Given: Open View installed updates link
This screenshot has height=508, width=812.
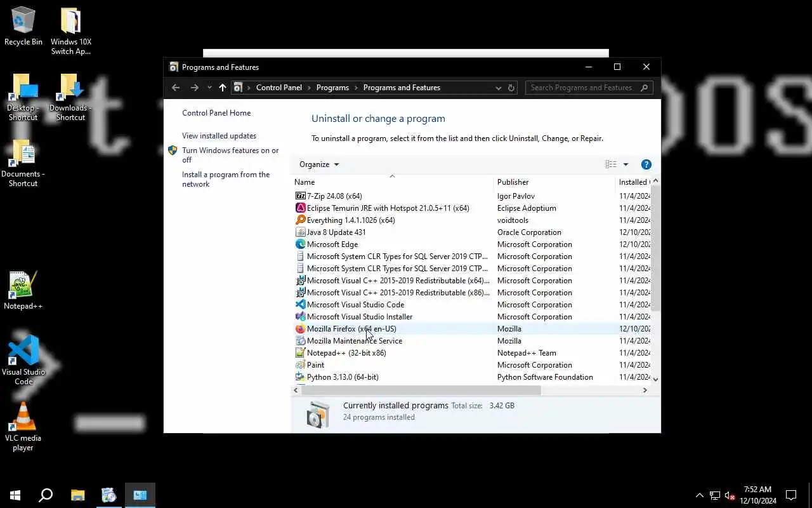Looking at the screenshot, I should [219, 136].
